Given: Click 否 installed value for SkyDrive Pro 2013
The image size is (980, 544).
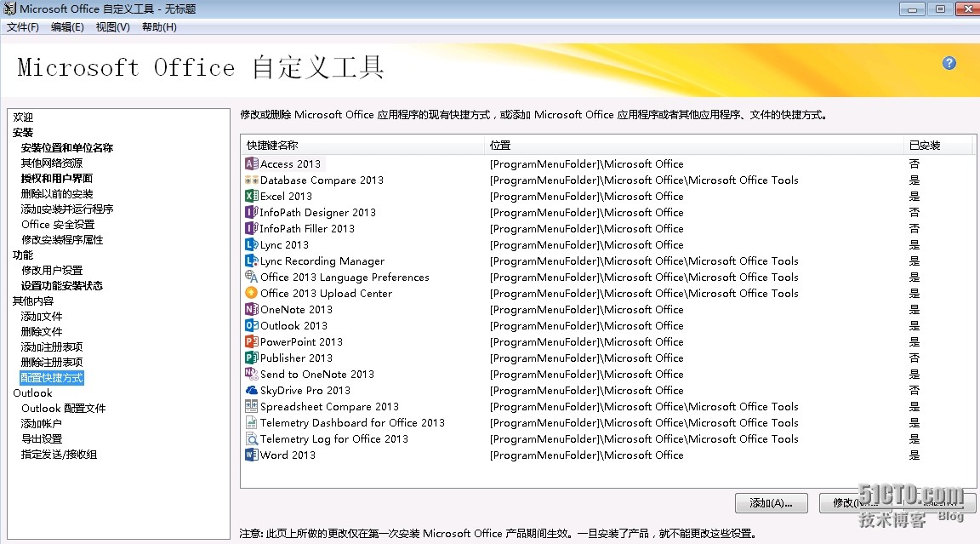Looking at the screenshot, I should click(914, 390).
